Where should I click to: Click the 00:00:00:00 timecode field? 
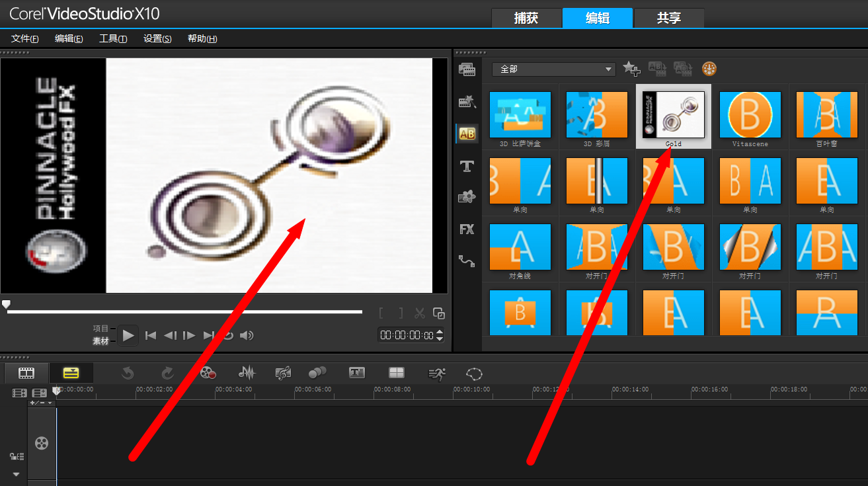pyautogui.click(x=407, y=335)
